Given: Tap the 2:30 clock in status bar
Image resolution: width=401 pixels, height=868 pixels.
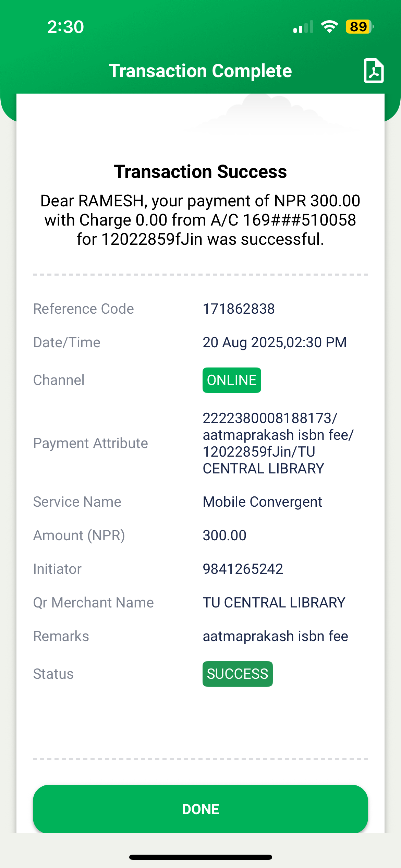Looking at the screenshot, I should tap(65, 27).
